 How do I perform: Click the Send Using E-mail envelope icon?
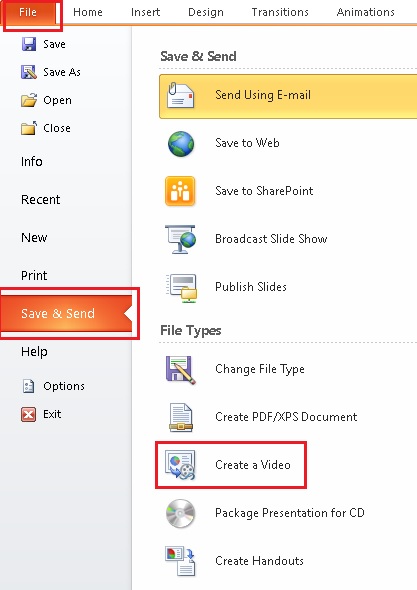(x=180, y=96)
